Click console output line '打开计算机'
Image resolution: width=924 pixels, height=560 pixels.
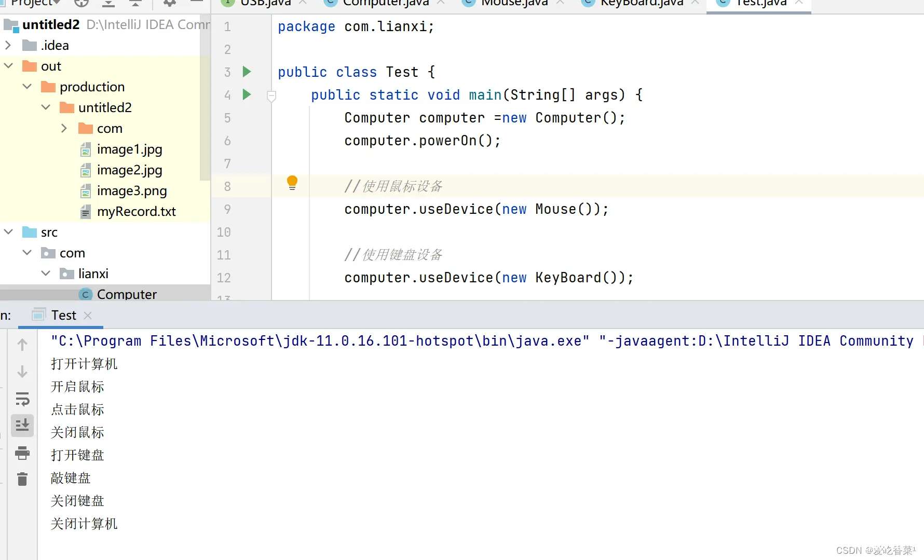tap(84, 364)
